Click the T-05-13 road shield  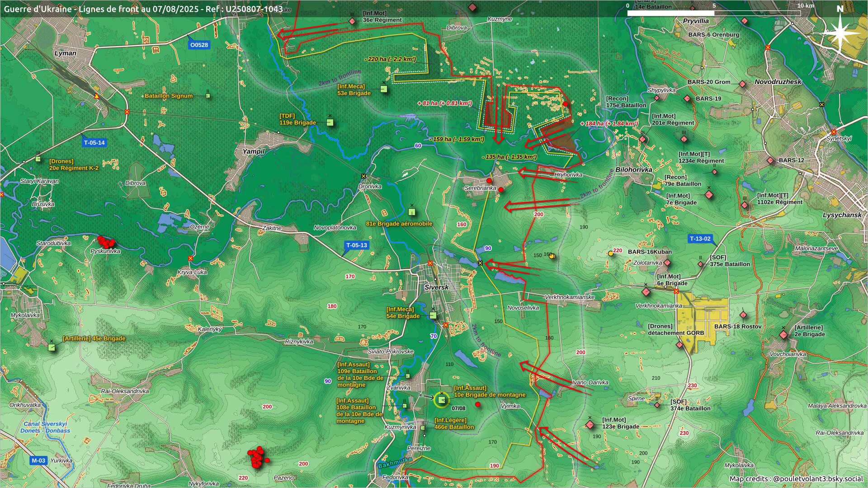click(357, 245)
